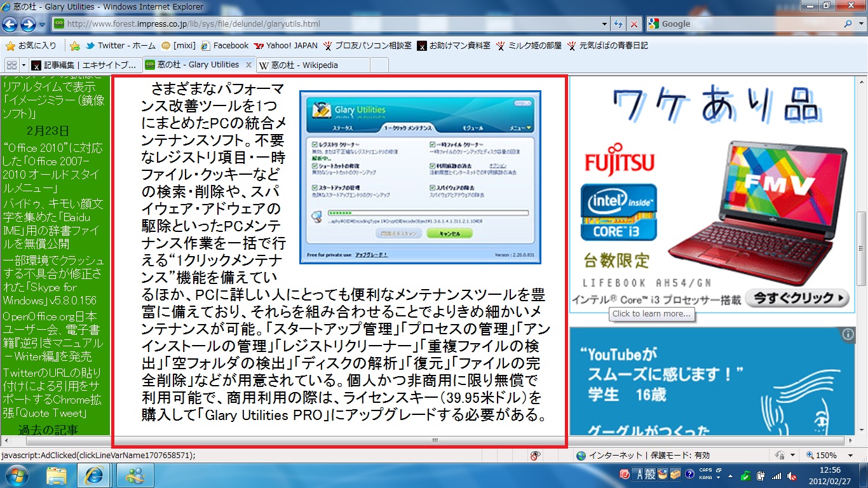
Task: Go back with the browser Back arrow
Action: pyautogui.click(x=10, y=24)
